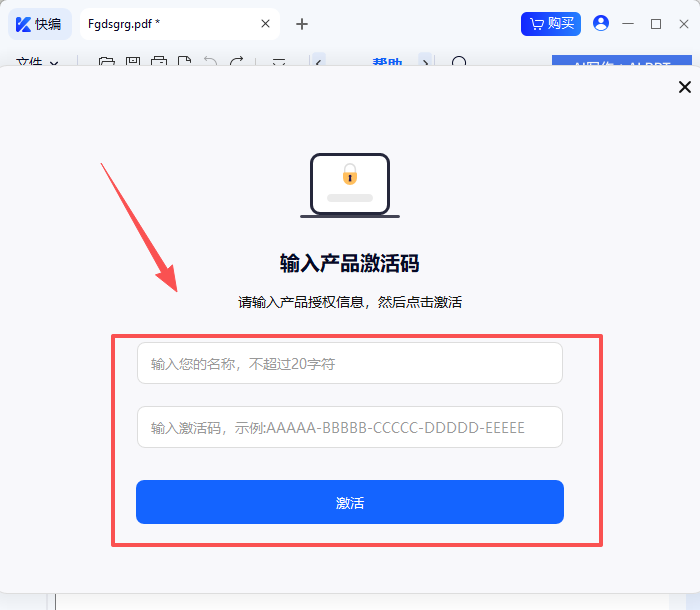Click the blue 激活 activate button
The image size is (700, 610).
tap(350, 502)
